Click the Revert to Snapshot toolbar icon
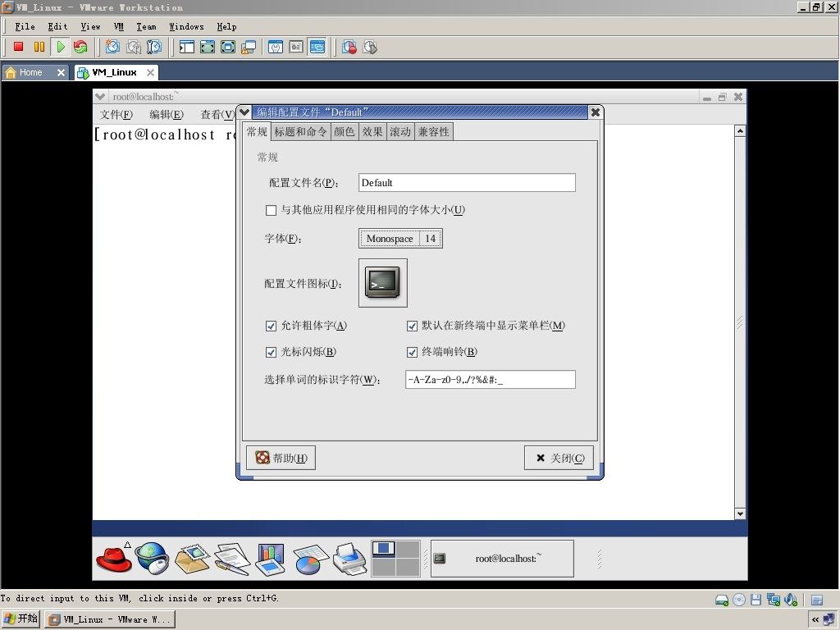Image resolution: width=840 pixels, height=630 pixels. click(134, 47)
